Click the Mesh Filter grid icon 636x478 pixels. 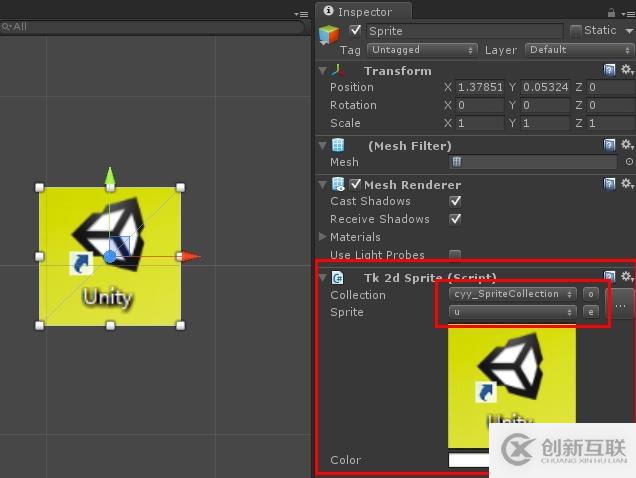point(338,145)
